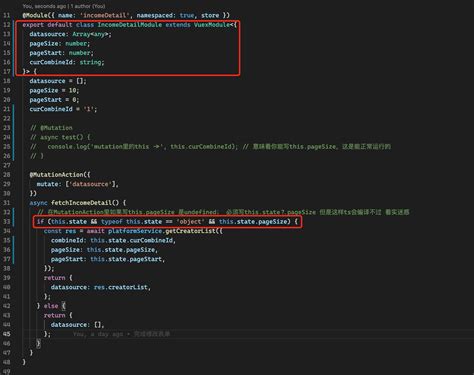474x375 pixels.
Task: Click 'namespaced: true' on line 11
Action: (x=165, y=15)
